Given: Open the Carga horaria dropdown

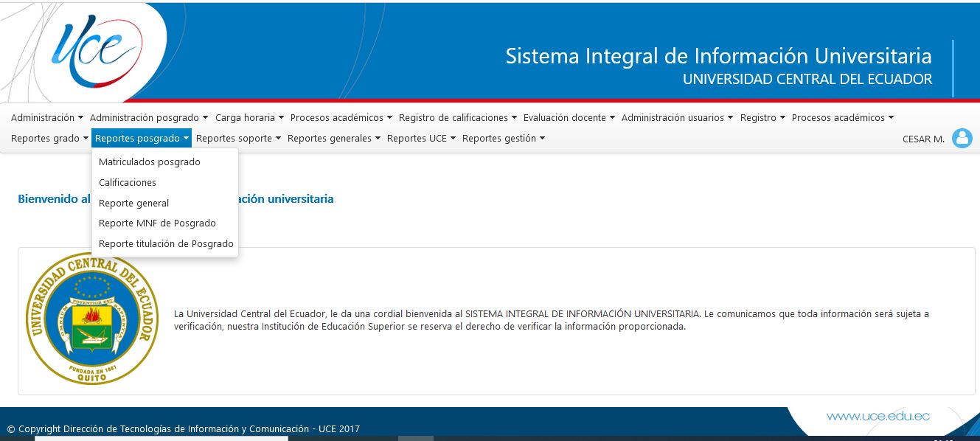Looking at the screenshot, I should pyautogui.click(x=249, y=117).
